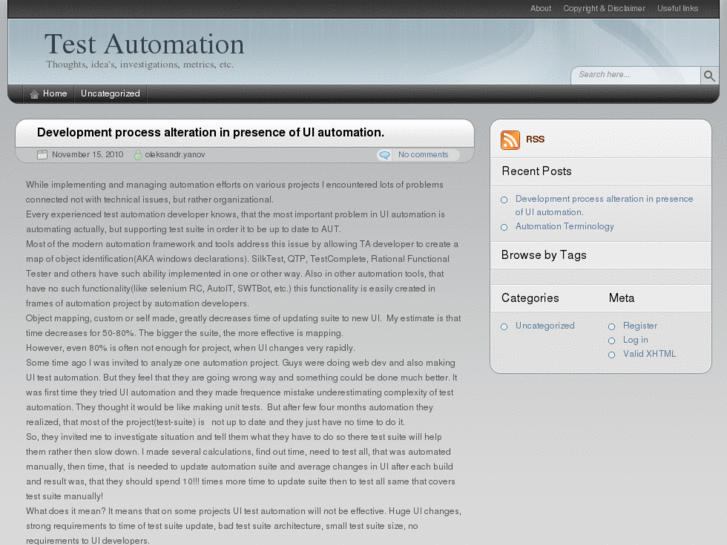Click the speech bubble comments icon
The height and width of the screenshot is (545, 727).
click(384, 155)
